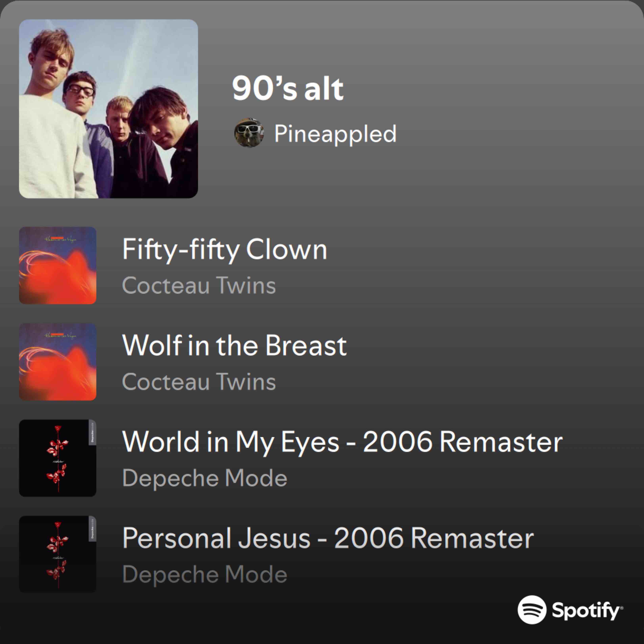Click Cocteau Twins under Wolf in the Breast
Image resolution: width=644 pixels, height=644 pixels.
coord(199,381)
